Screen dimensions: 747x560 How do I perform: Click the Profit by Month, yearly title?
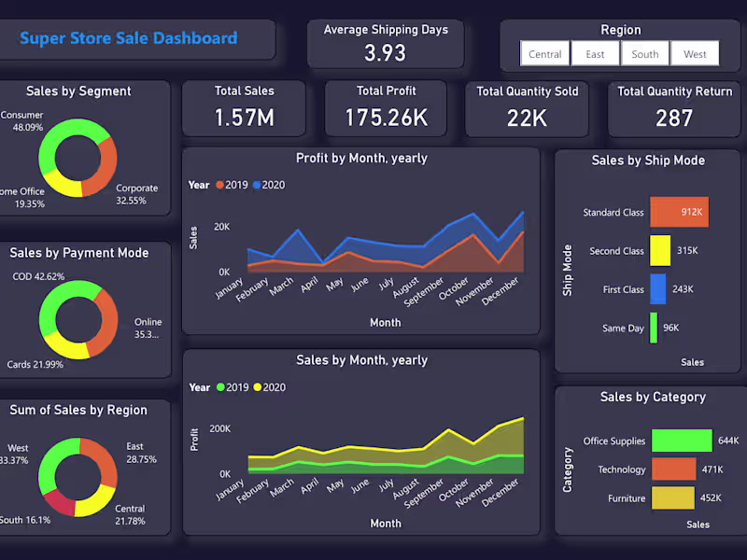point(361,158)
